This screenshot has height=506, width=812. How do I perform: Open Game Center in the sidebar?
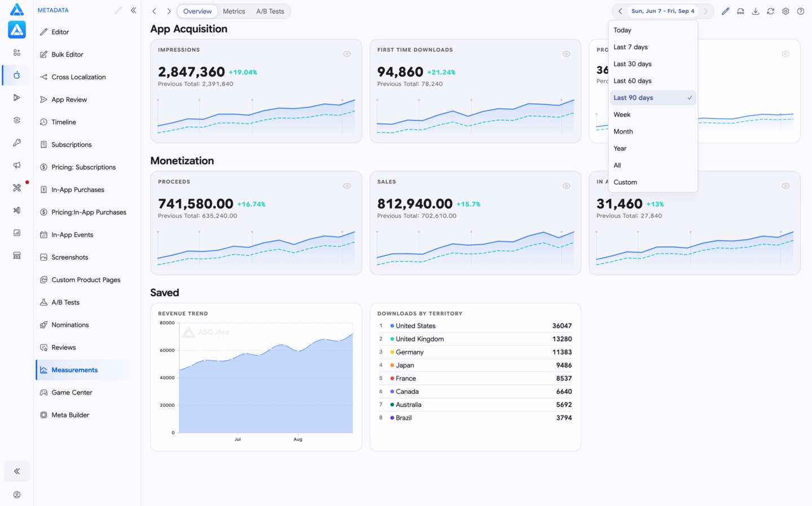pyautogui.click(x=86, y=393)
